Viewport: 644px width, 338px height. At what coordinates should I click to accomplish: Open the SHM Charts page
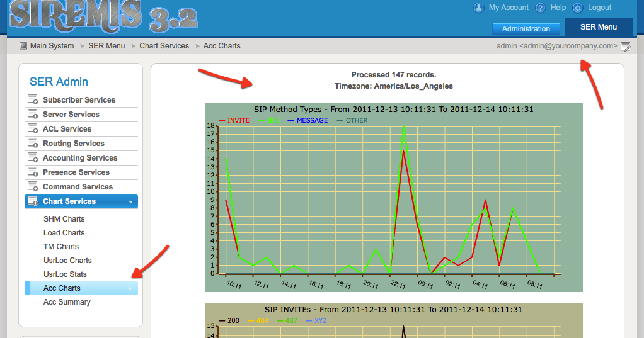click(64, 219)
